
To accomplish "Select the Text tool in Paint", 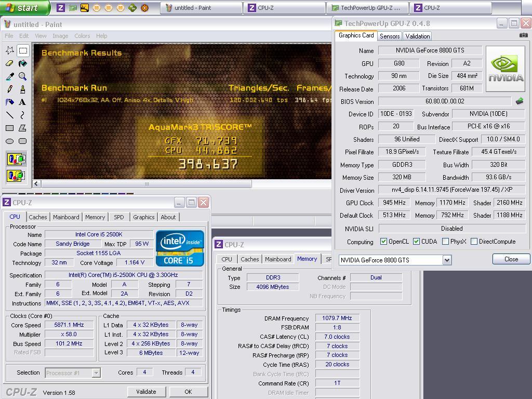I will coord(23,102).
